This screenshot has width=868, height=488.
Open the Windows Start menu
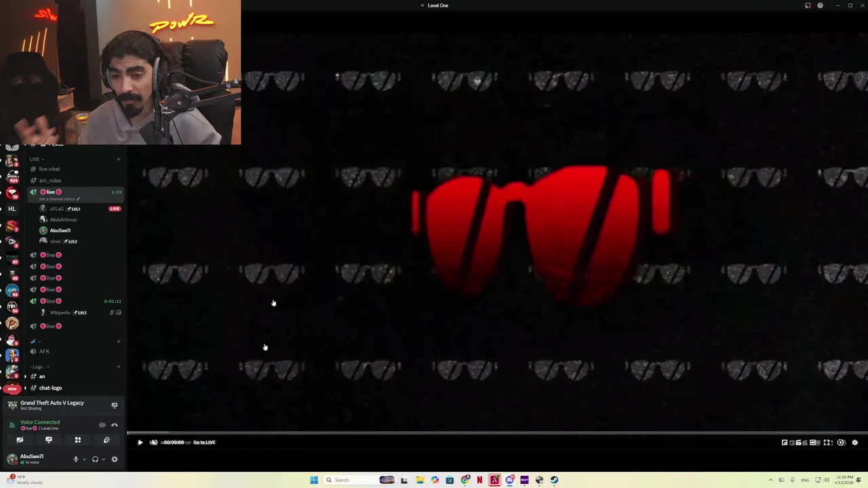[x=314, y=480]
